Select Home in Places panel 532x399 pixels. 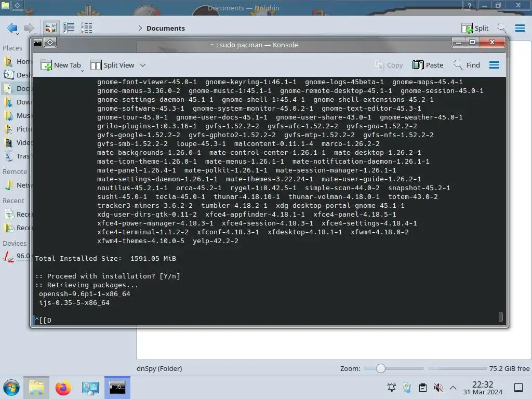click(17, 61)
